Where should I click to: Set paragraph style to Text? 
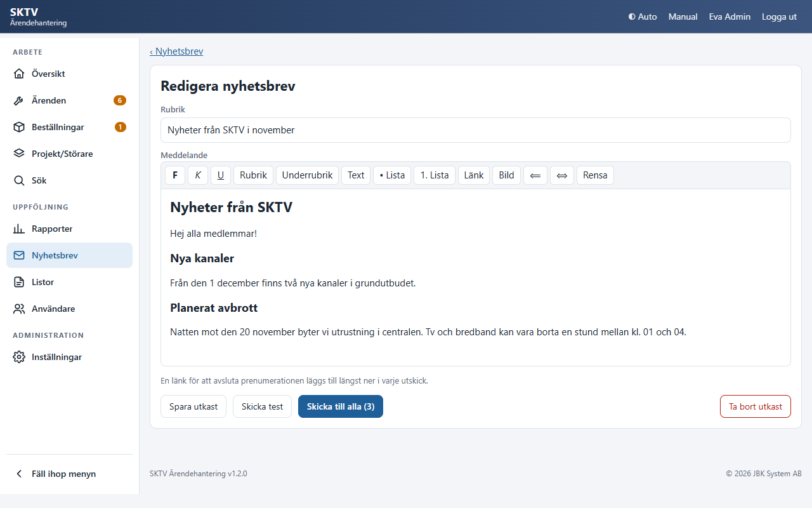click(356, 175)
